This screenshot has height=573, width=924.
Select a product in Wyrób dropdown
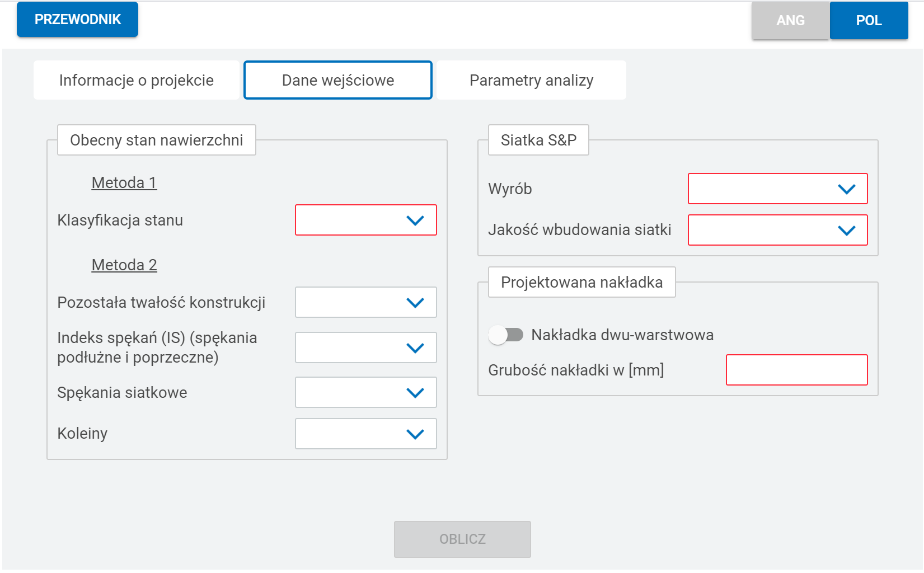point(777,189)
